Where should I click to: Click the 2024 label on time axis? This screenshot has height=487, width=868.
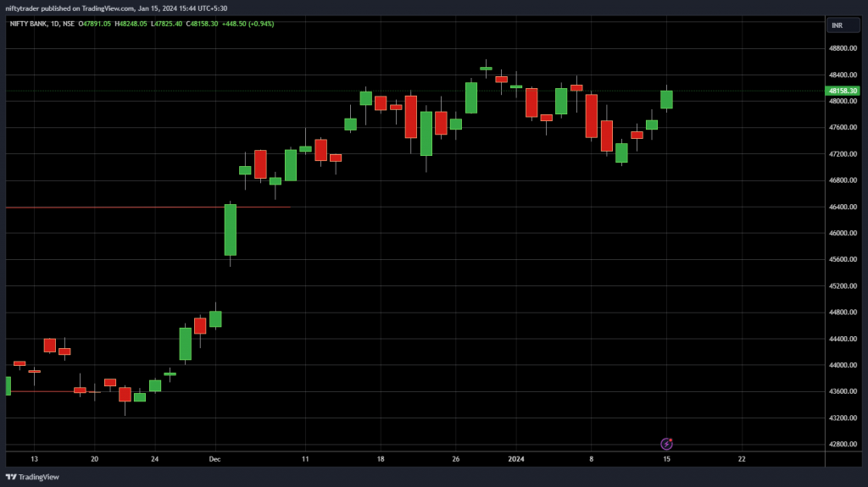(x=516, y=459)
